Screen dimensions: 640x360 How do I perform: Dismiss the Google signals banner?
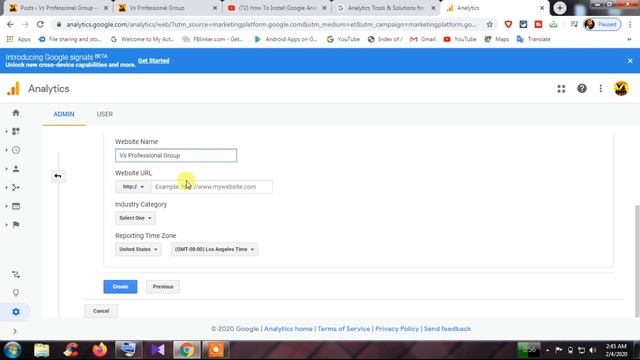coord(630,61)
